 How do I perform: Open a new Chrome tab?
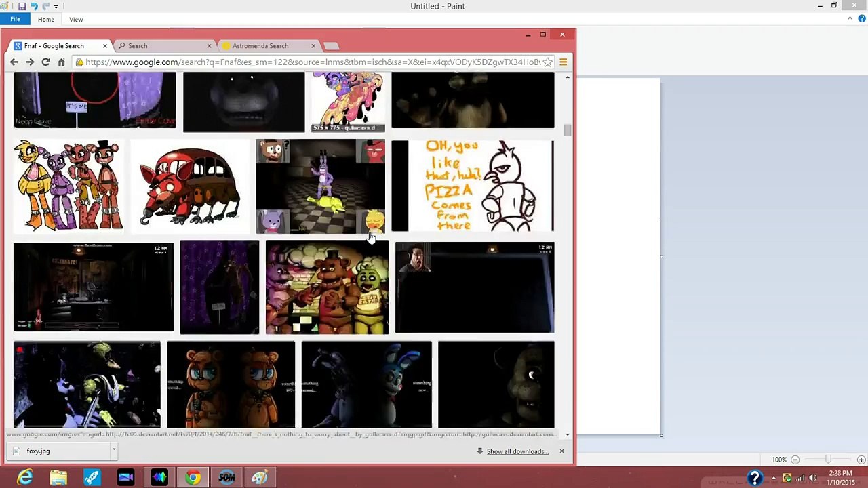pos(331,46)
